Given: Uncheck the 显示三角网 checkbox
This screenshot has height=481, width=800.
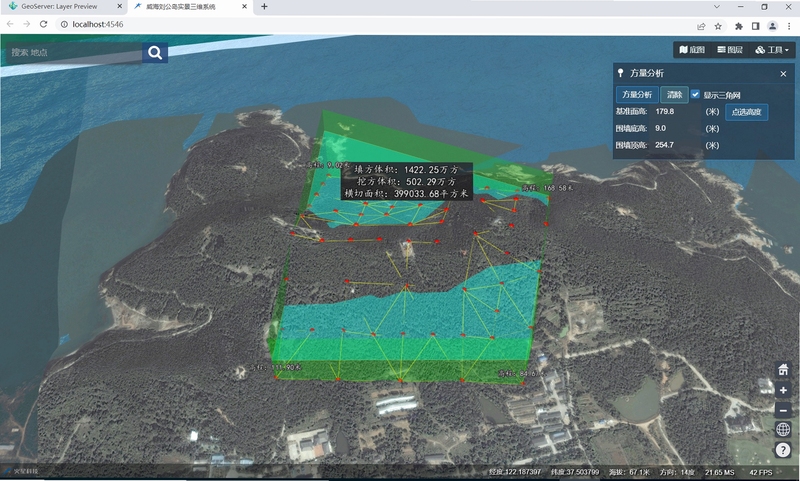Looking at the screenshot, I should tap(695, 94).
